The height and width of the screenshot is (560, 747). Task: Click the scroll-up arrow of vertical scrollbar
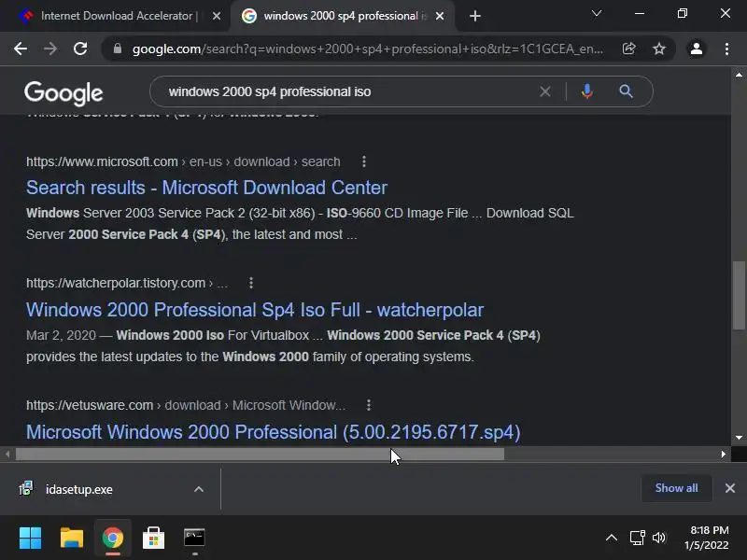click(x=739, y=75)
